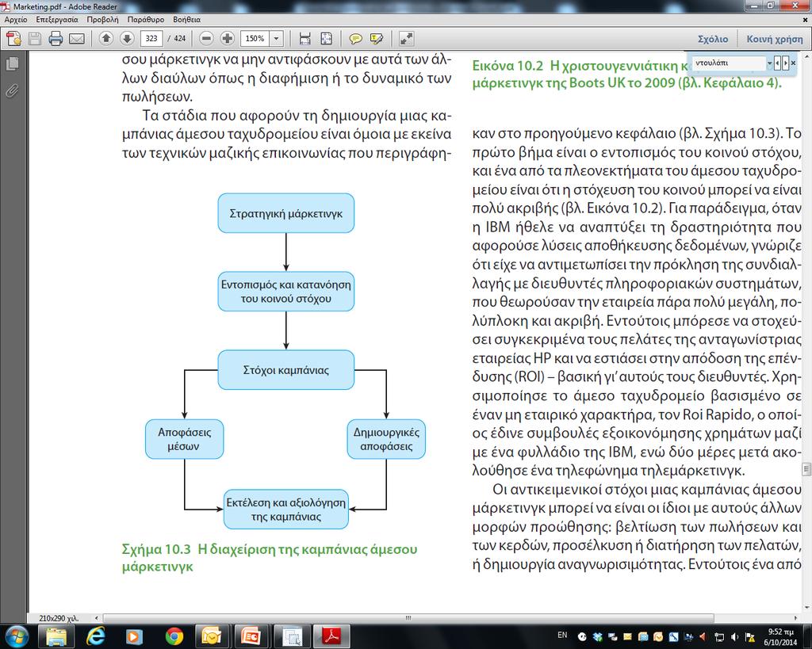Click the Αποφάσεις μέσων diagram box
The image size is (812, 649).
pyautogui.click(x=184, y=439)
